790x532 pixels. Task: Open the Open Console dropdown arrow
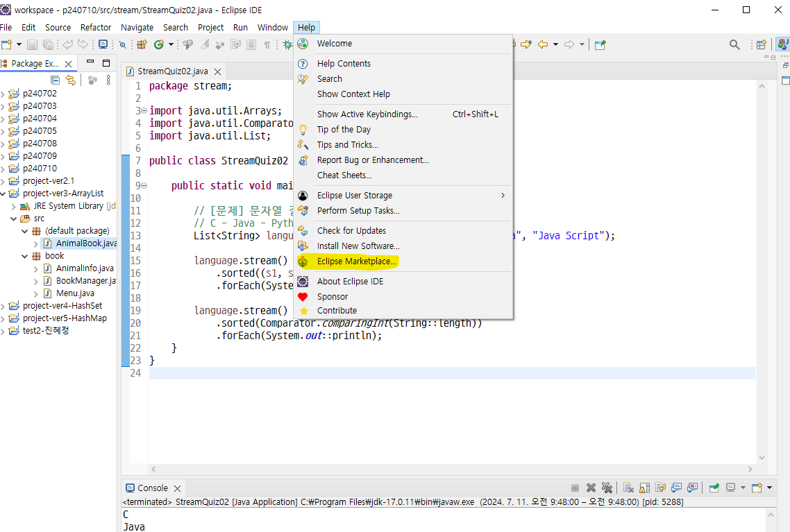click(769, 488)
